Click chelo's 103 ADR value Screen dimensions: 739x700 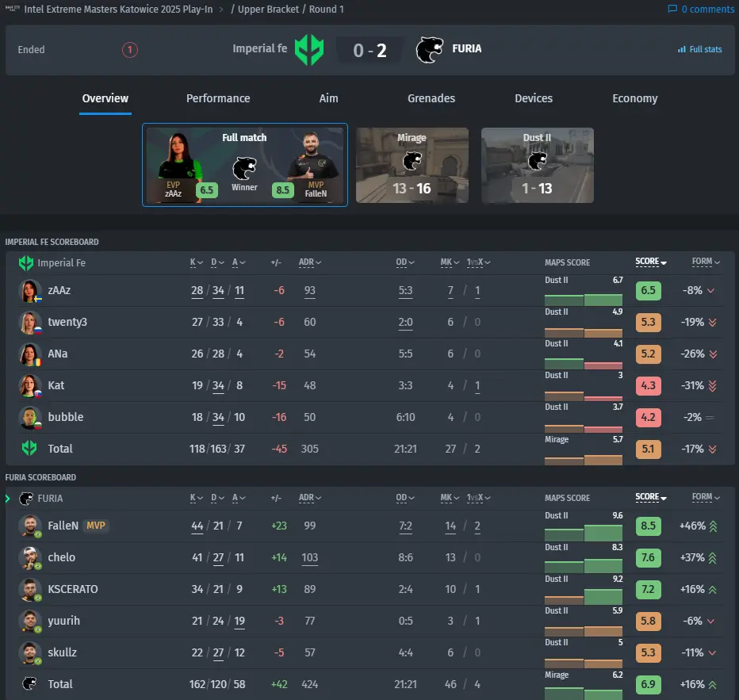[x=310, y=557]
